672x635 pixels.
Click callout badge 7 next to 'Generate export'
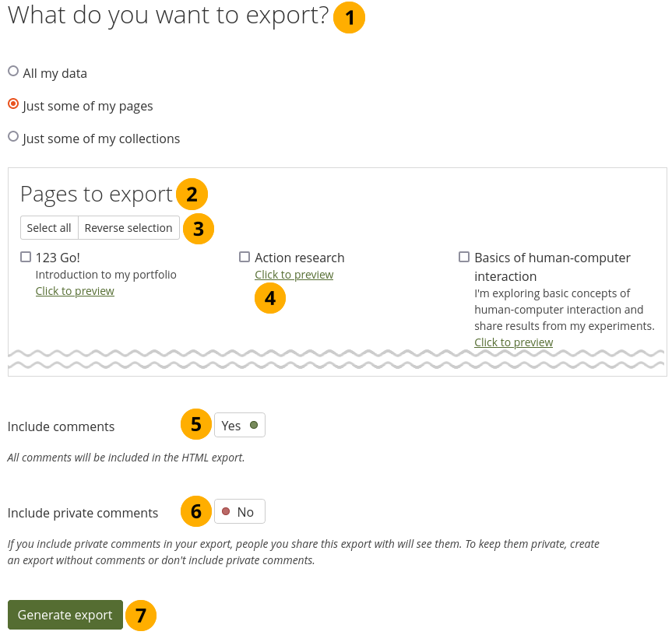coord(141,616)
